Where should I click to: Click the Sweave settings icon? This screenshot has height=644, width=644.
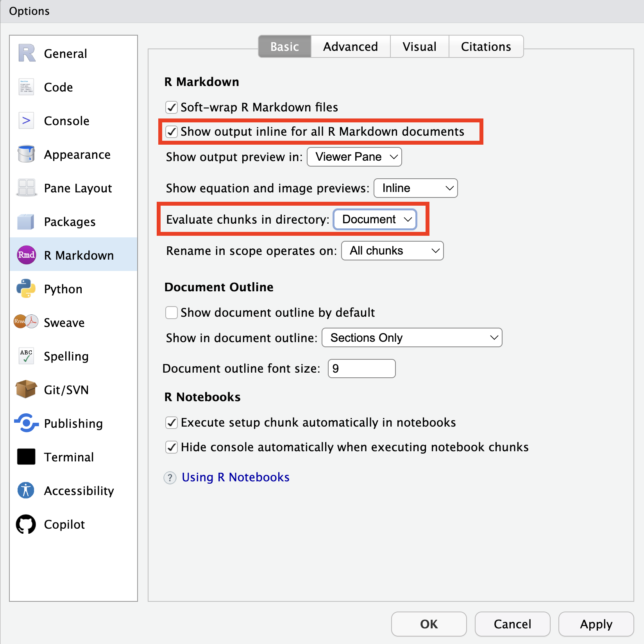[x=25, y=322]
